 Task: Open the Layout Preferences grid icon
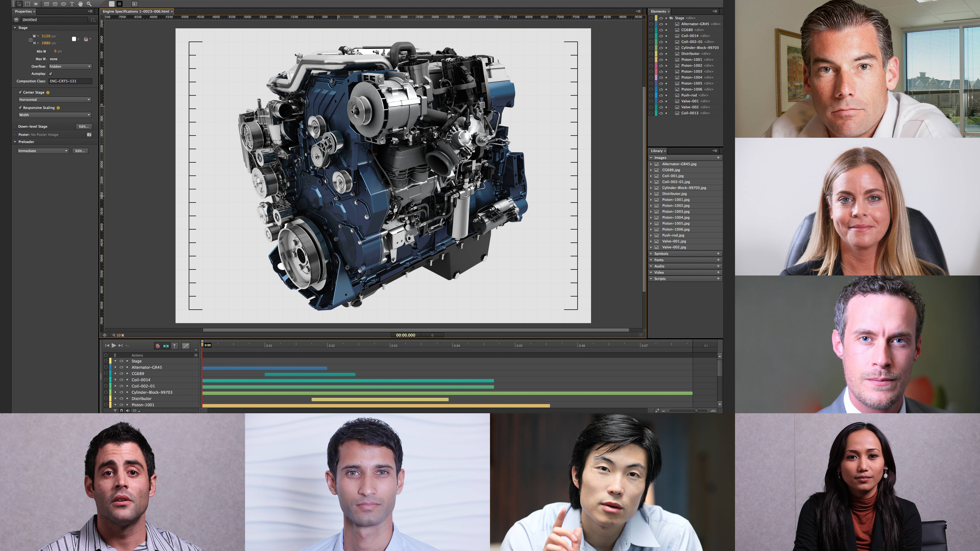point(134,4)
